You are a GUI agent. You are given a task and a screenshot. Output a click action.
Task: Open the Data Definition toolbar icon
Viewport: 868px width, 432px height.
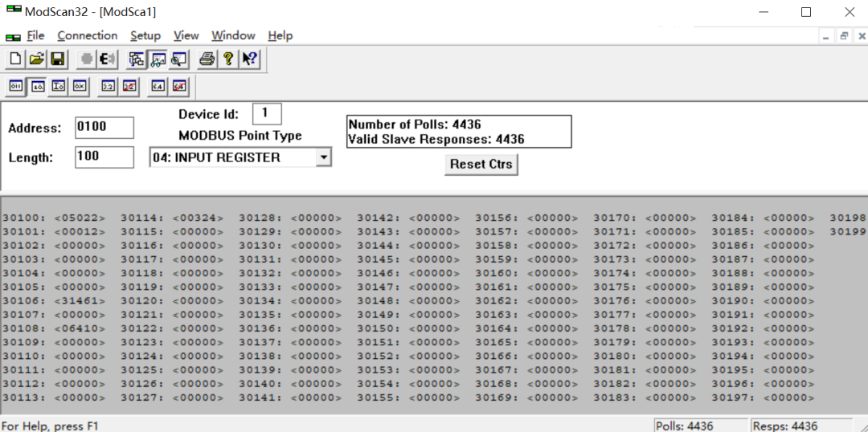tap(137, 59)
